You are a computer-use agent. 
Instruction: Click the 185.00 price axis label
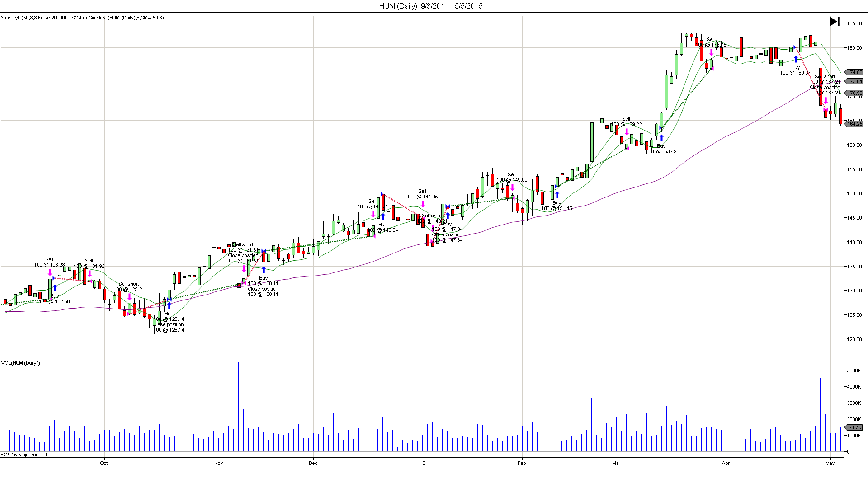[x=854, y=23]
